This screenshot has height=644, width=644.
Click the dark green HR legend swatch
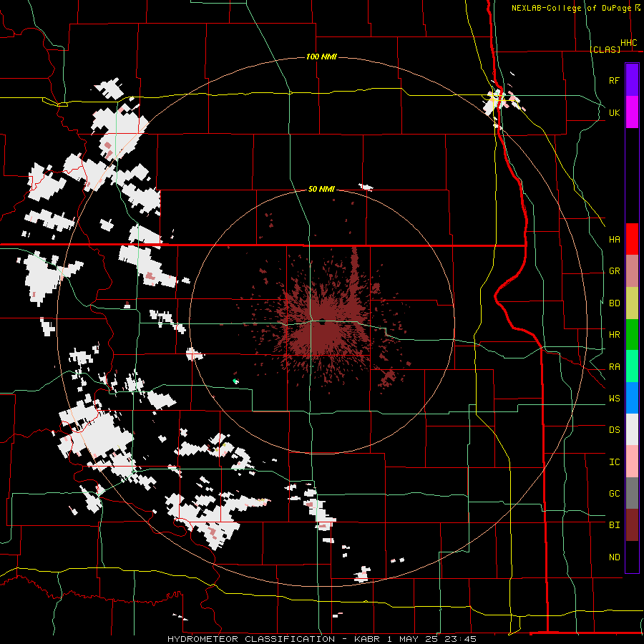point(632,335)
